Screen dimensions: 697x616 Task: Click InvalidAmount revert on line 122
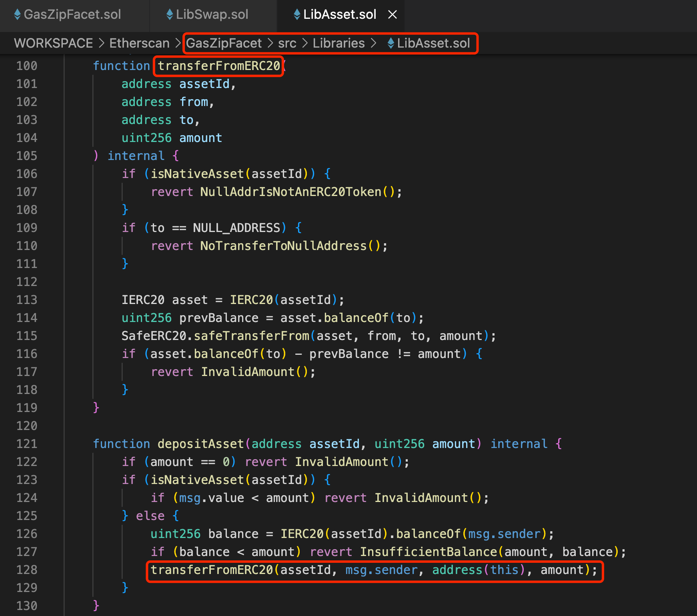tap(342, 462)
